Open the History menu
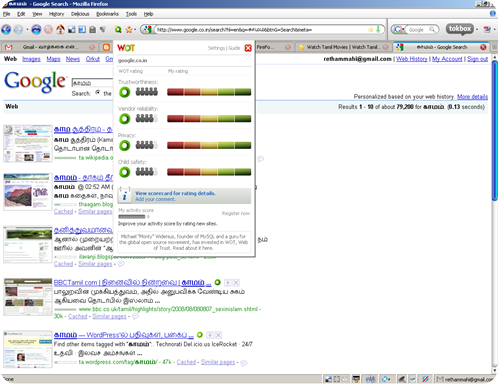498x384 pixels. [56, 14]
